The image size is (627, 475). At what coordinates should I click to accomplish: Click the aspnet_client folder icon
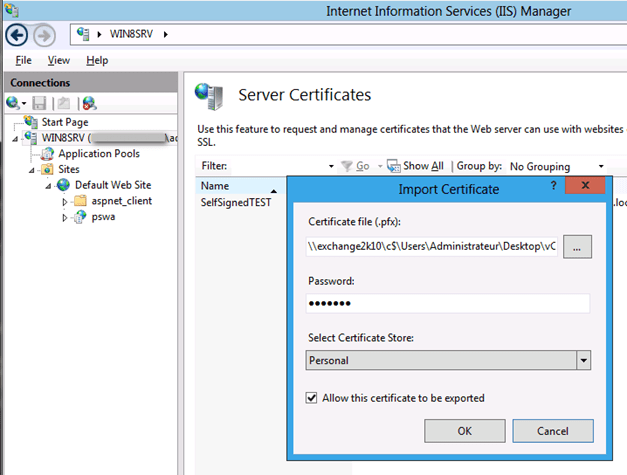pyautogui.click(x=81, y=201)
